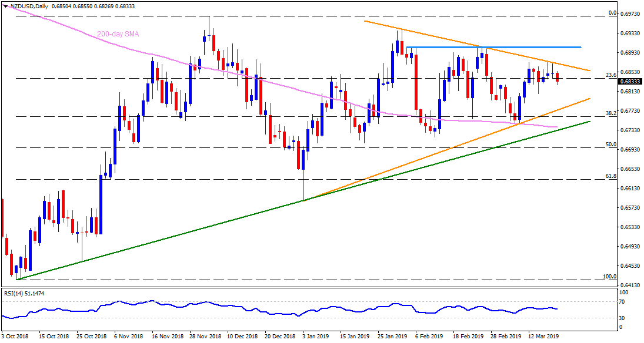
Task: Click the 12 Mar 2019 date label
Action: click(545, 337)
